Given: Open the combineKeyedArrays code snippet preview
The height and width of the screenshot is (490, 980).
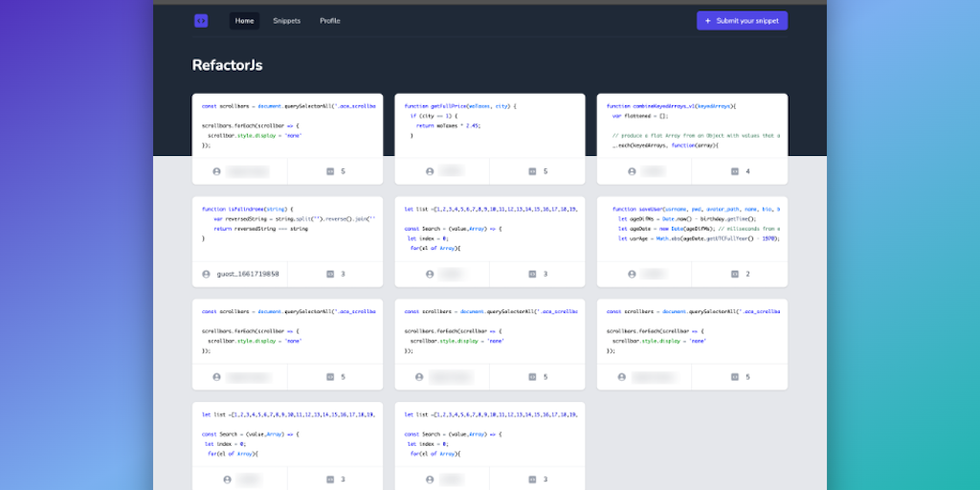Looking at the screenshot, I should click(692, 124).
